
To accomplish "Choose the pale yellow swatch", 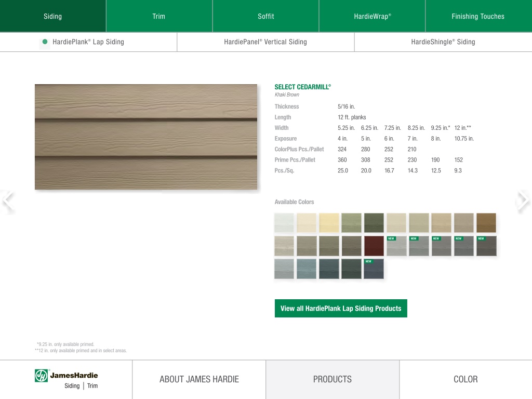I will click(329, 223).
